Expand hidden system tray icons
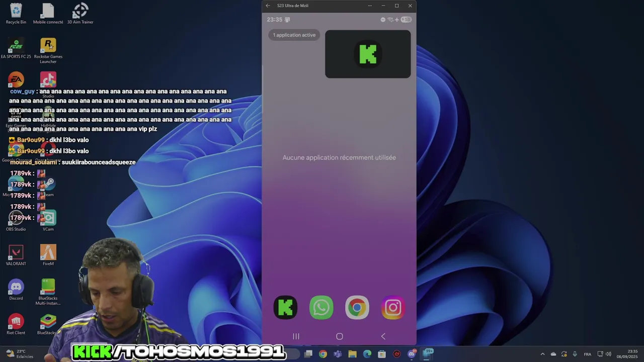The image size is (644, 362). point(542,354)
